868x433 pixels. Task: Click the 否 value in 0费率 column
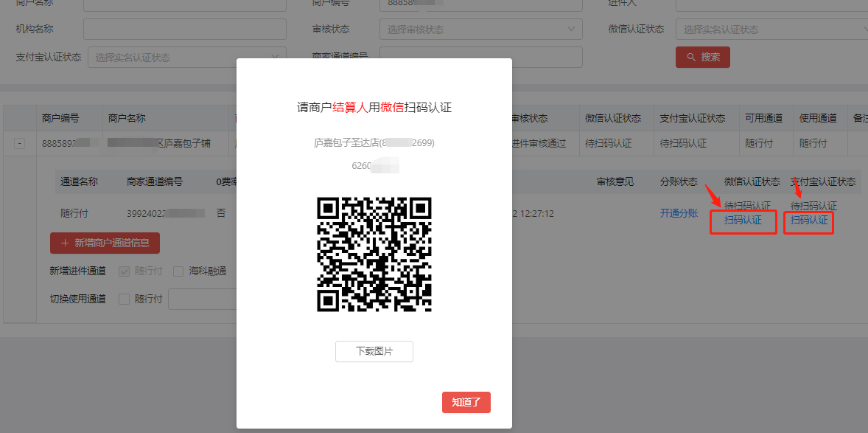[221, 213]
